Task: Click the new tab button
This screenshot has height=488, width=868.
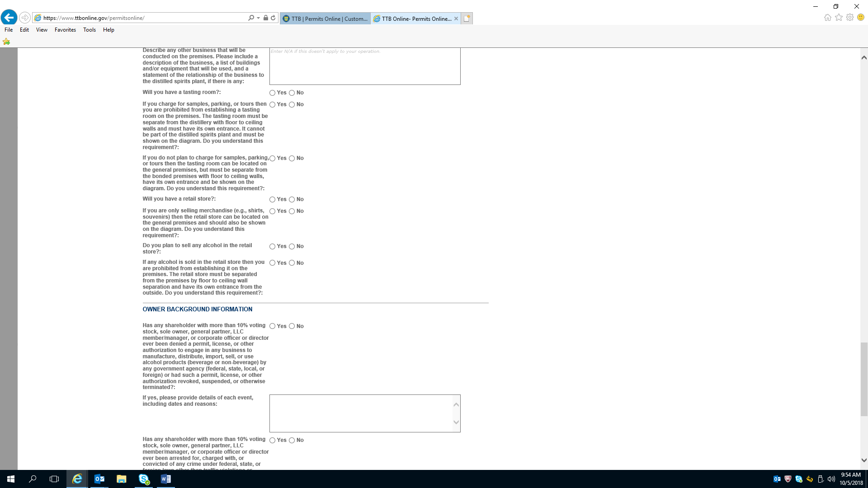Action: pos(467,19)
